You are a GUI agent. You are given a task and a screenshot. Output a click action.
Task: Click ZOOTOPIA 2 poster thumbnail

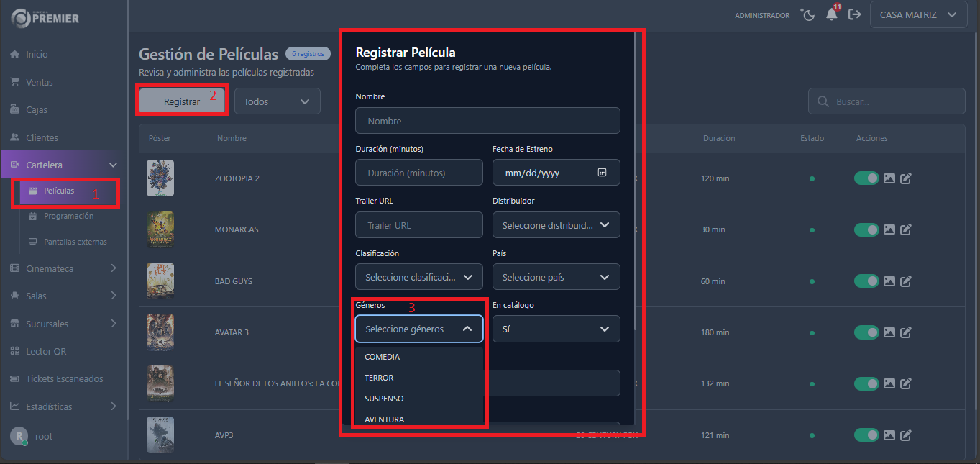click(x=160, y=178)
